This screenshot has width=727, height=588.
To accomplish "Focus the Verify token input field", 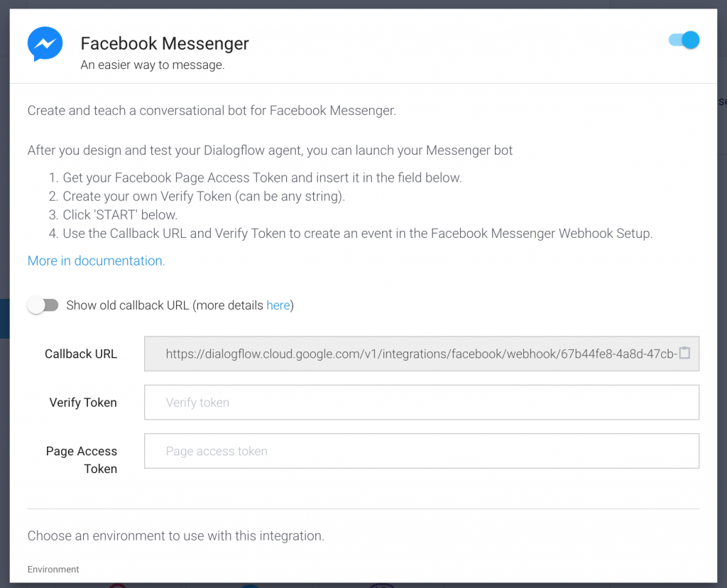I will coord(422,402).
